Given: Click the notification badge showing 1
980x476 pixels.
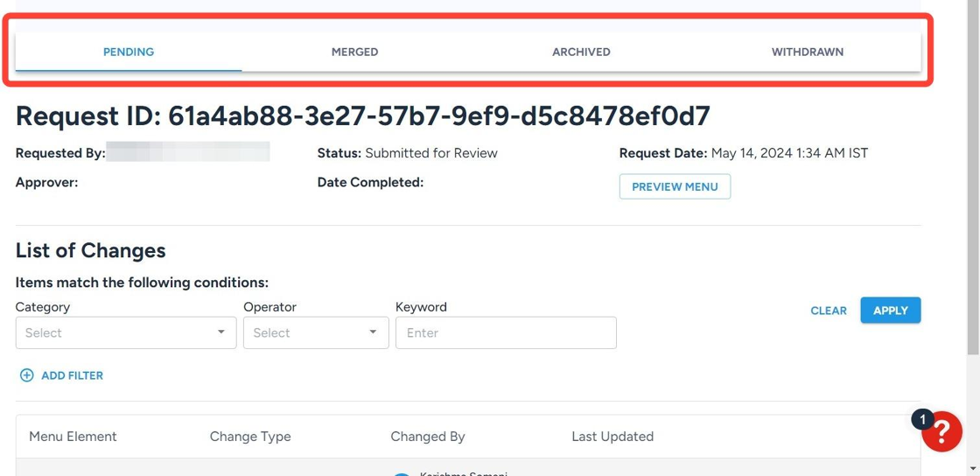Looking at the screenshot, I should click(x=922, y=419).
